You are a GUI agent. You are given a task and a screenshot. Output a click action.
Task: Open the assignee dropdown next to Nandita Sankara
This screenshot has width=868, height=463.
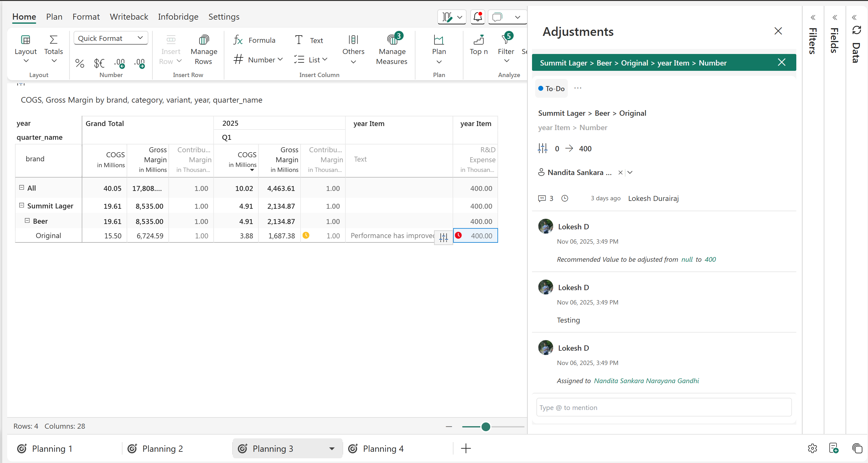[x=630, y=172]
